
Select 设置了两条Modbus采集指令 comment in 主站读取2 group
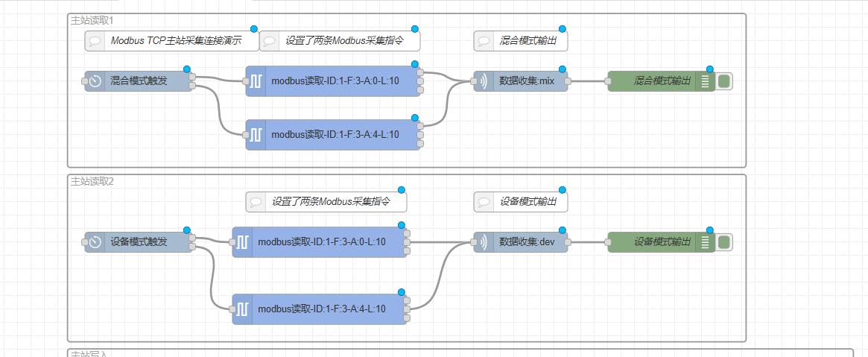pos(326,202)
